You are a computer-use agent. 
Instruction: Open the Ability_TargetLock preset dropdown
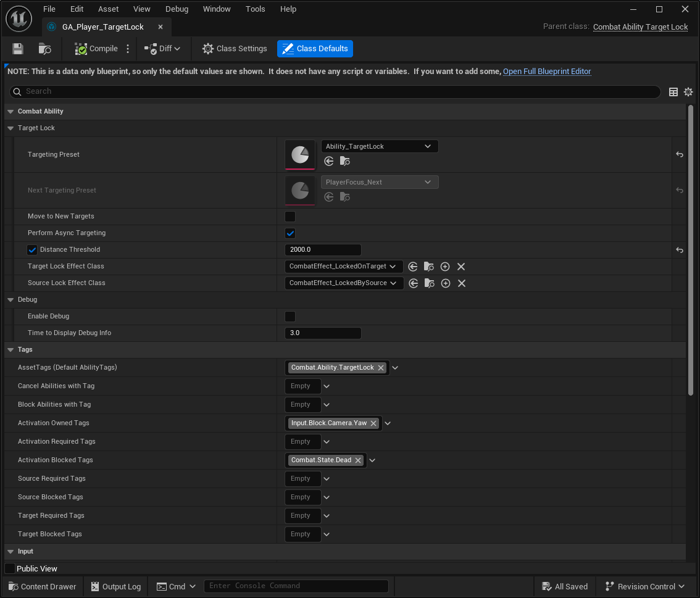[380, 146]
